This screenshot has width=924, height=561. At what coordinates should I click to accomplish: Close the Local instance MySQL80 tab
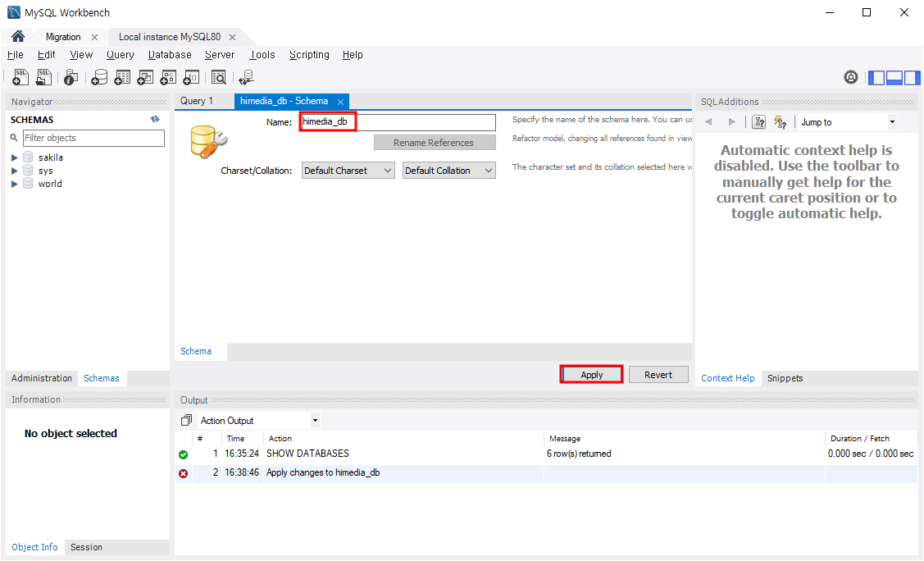click(x=232, y=37)
